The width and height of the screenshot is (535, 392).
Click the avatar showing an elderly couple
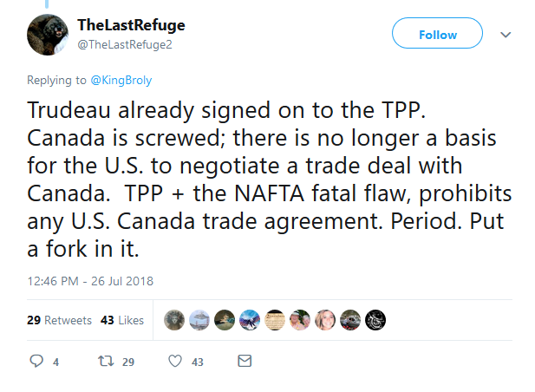tap(299, 319)
